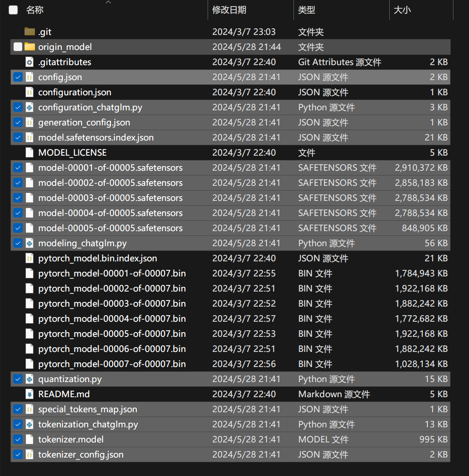Viewport: 469px width, 476px height.
Task: Sort by the 类型 column header
Action: click(x=306, y=10)
